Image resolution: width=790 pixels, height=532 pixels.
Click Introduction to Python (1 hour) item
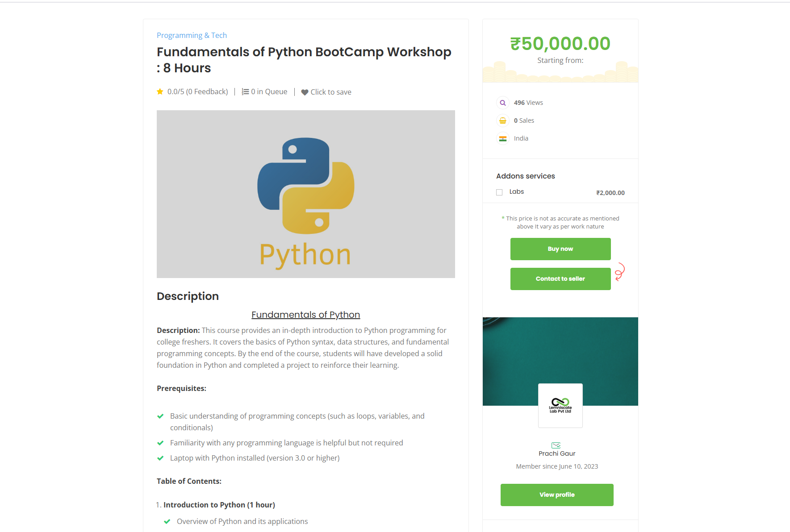click(219, 505)
